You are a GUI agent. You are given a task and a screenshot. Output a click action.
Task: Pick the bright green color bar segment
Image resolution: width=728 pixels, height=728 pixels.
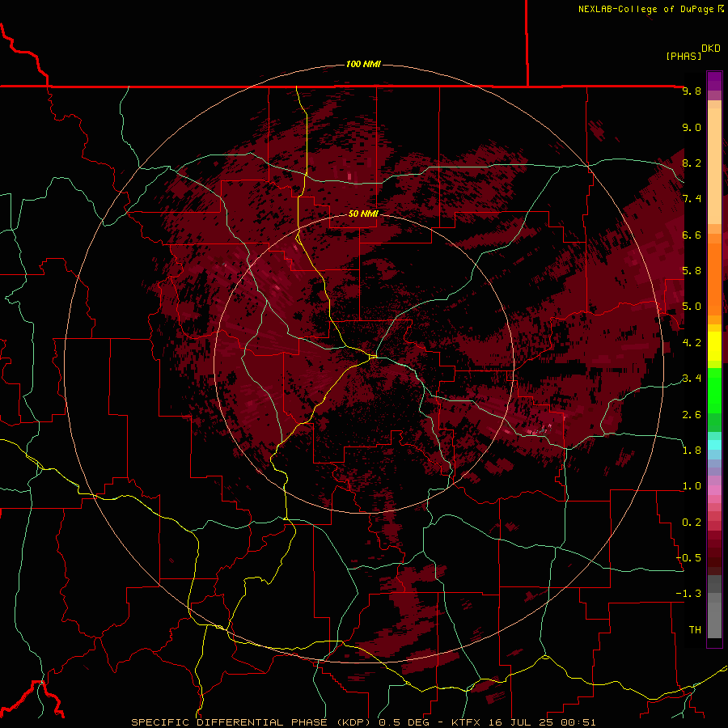714,390
